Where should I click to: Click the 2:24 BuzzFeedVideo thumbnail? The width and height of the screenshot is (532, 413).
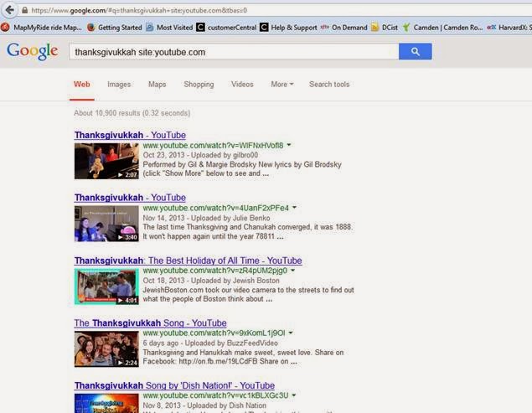tap(106, 348)
